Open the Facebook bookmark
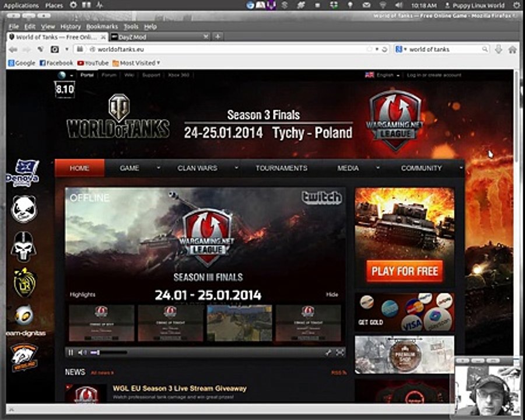Viewport: 525px width, 420px height. 56,63
